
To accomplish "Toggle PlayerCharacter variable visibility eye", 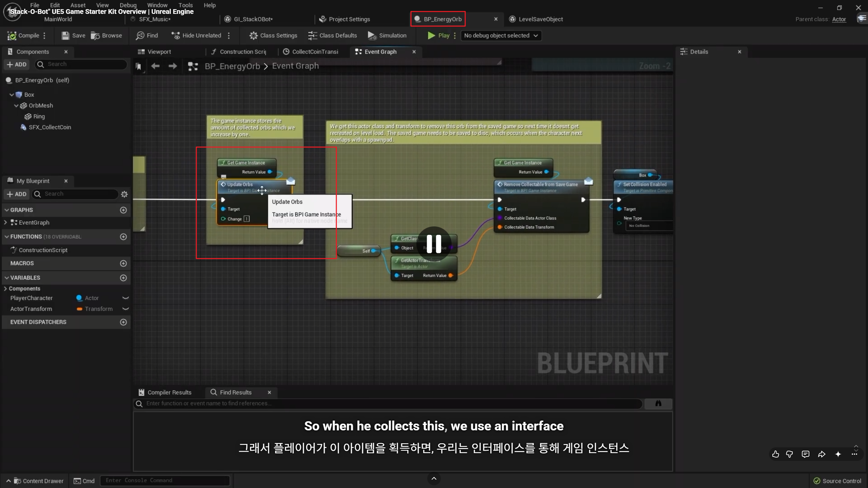I will (x=125, y=298).
